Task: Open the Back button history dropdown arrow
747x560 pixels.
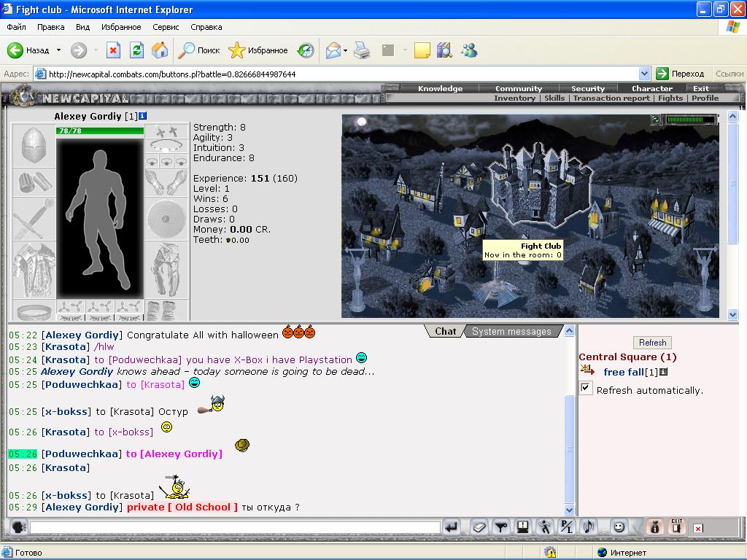Action: (58, 50)
